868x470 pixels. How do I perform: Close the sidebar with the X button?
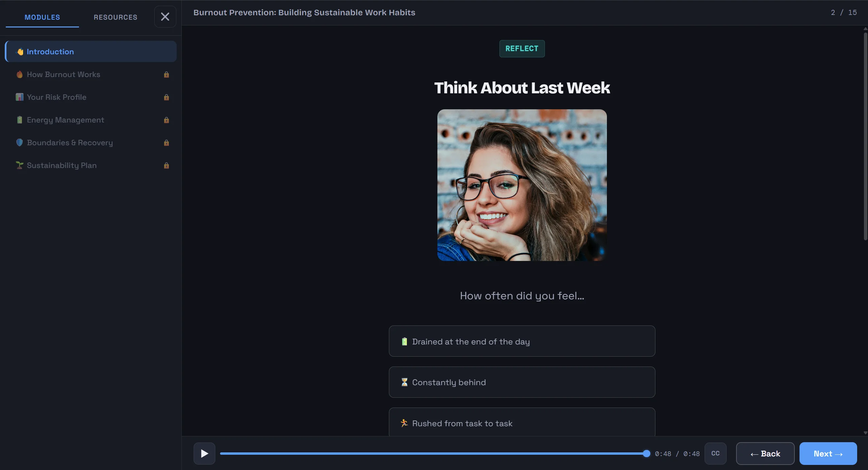pyautogui.click(x=165, y=17)
